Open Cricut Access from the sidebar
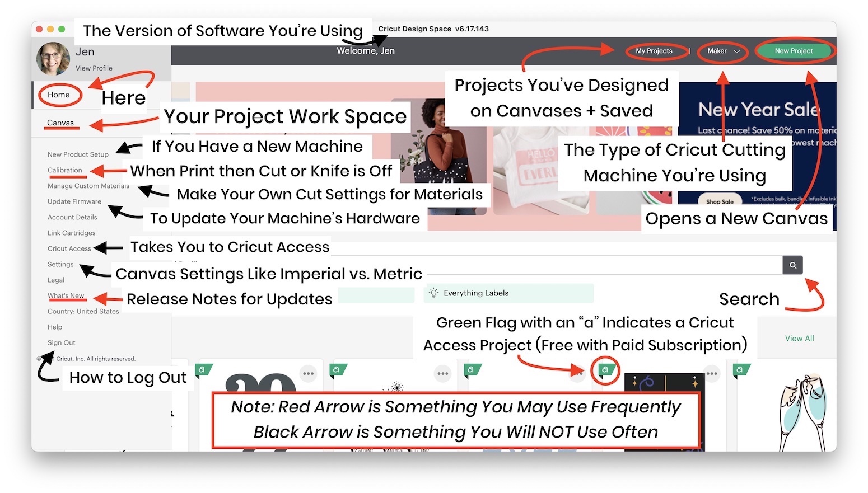The width and height of the screenshot is (868, 493). click(69, 248)
